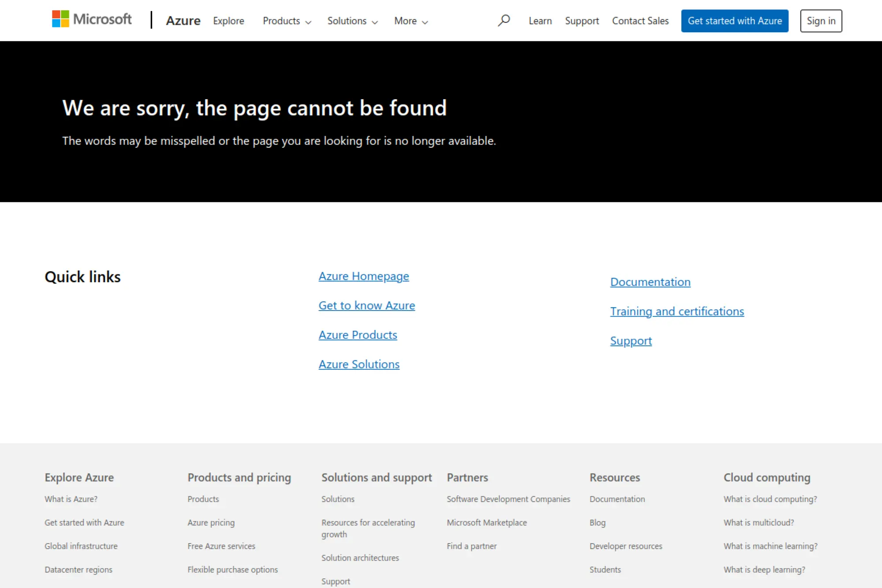
Task: Select the Azure brand link
Action: pyautogui.click(x=183, y=20)
